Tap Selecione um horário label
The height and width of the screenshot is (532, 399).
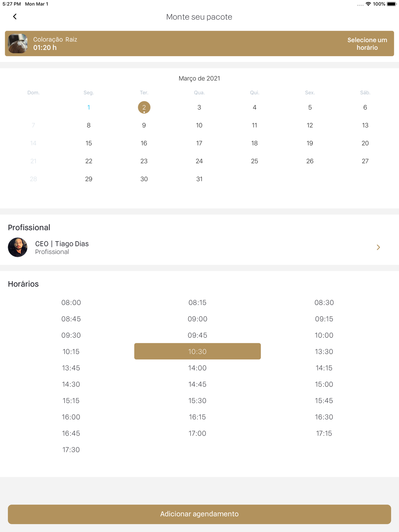tap(367, 44)
